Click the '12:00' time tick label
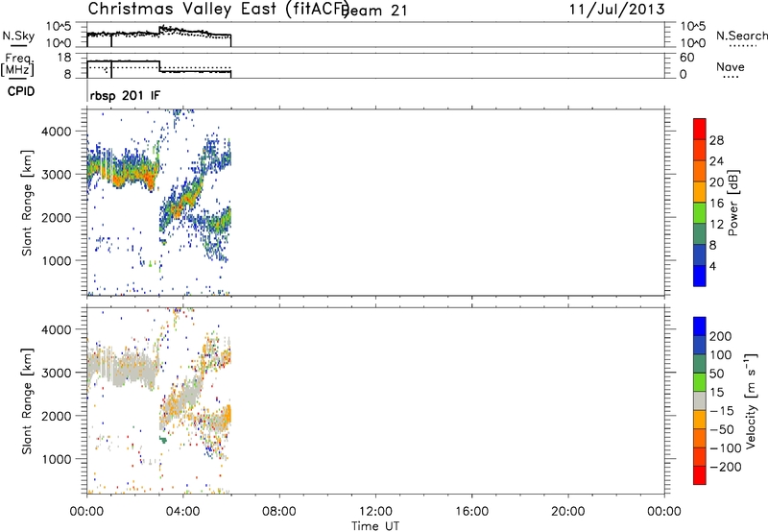Image resolution: width=768 pixels, height=532 pixels. 375,512
